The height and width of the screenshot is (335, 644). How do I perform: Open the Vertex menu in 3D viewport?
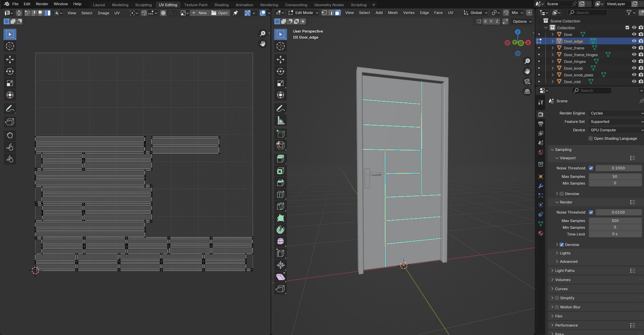click(x=409, y=13)
